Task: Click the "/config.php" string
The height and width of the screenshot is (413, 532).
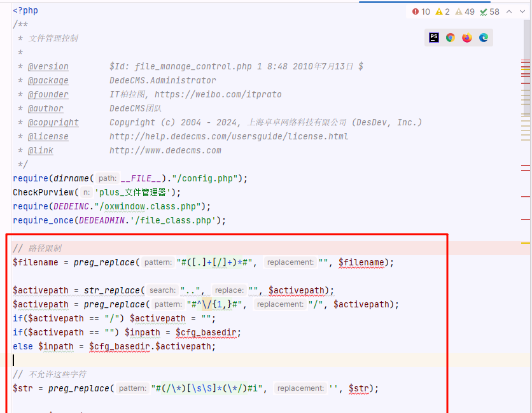Action: tap(204, 179)
